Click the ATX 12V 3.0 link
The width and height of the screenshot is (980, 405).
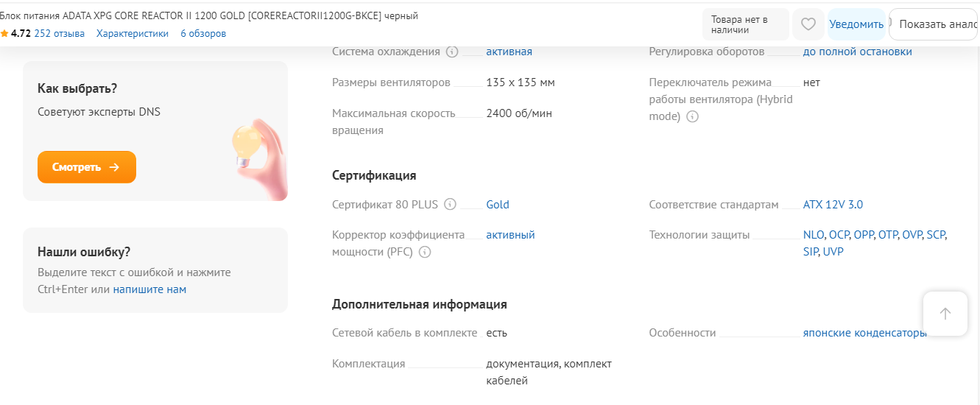[833, 205]
